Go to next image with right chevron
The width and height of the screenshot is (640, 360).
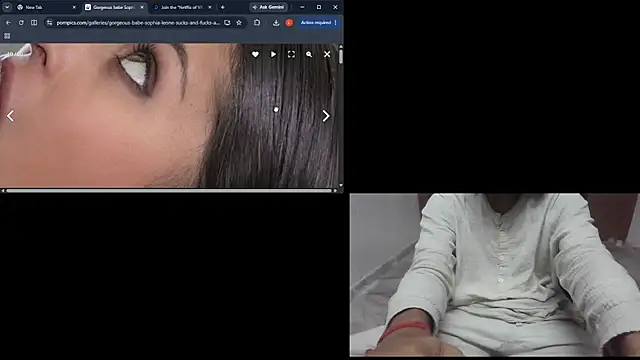click(326, 116)
